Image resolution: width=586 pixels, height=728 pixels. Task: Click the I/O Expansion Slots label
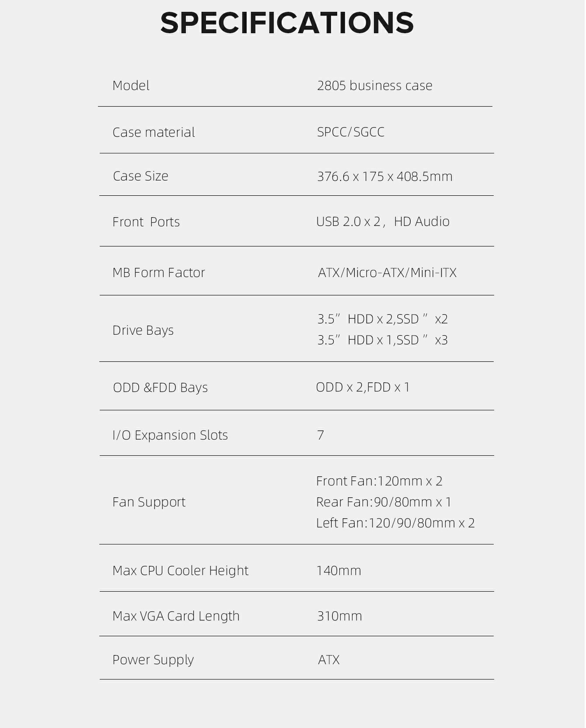(x=170, y=435)
